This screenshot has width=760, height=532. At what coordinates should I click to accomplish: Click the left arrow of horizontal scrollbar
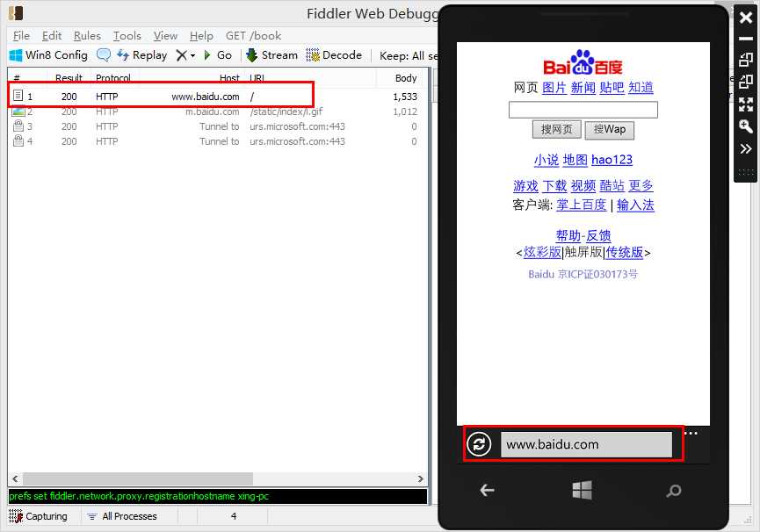(x=15, y=478)
